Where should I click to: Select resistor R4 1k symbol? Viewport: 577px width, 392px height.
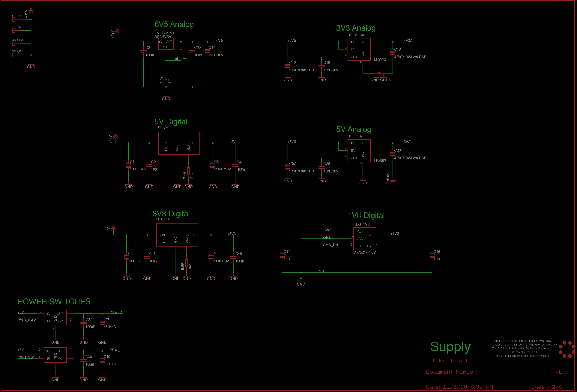point(181,53)
